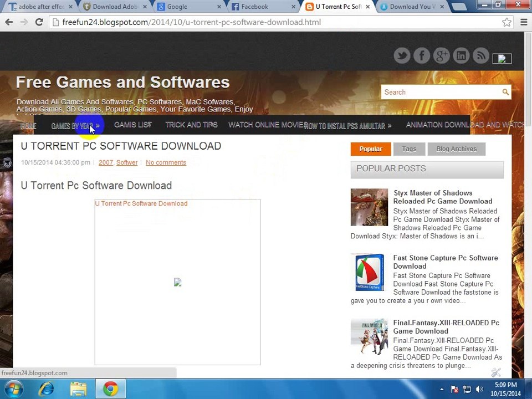Expand HOW TO INSTAL PS3 AMULTAR menu
Screen dimensions: 532x399
[348, 126]
